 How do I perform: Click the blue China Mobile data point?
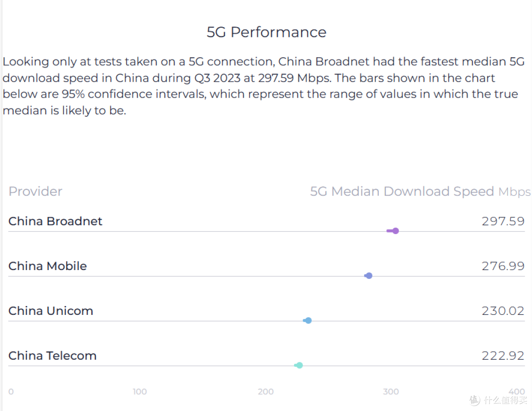[369, 275]
